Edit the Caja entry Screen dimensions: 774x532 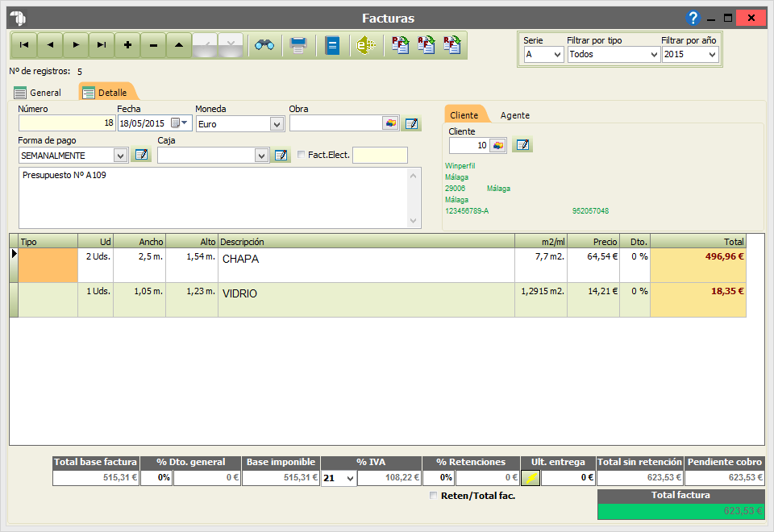pos(281,155)
